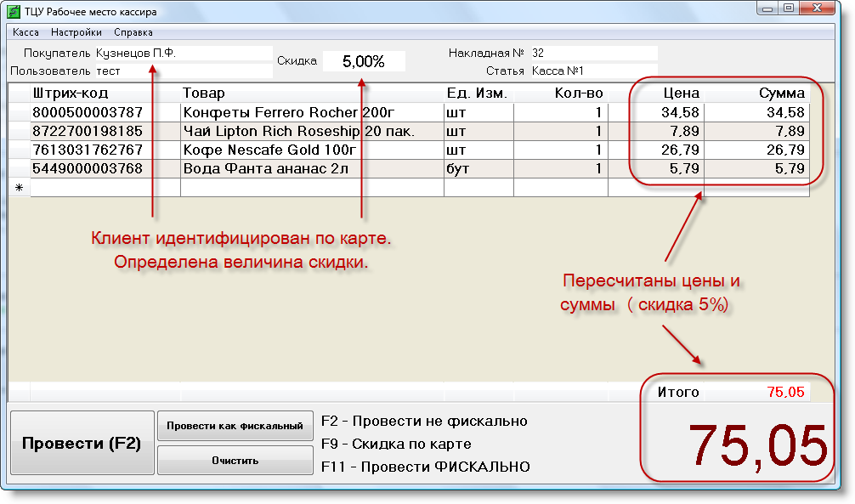Viewport: 855px width, 504px height.
Task: Click the Статья field Касса №1
Action: [x=594, y=71]
